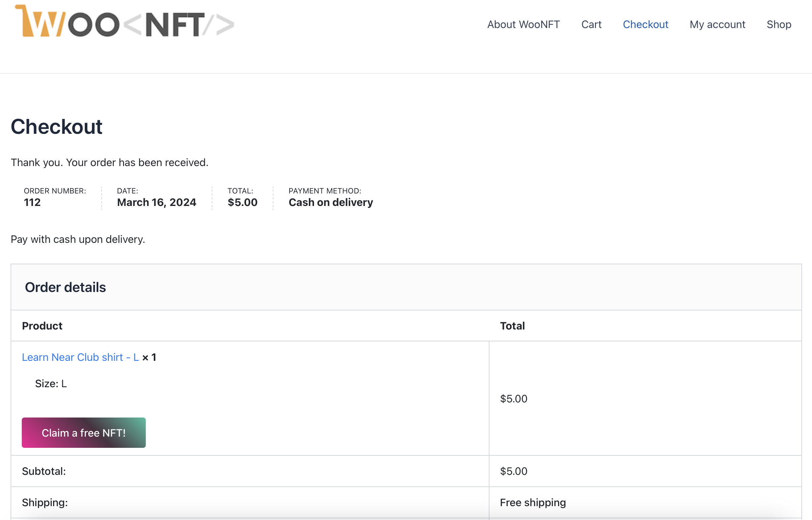
Task: Click the Cash on delivery payment method text
Action: pyautogui.click(x=330, y=202)
